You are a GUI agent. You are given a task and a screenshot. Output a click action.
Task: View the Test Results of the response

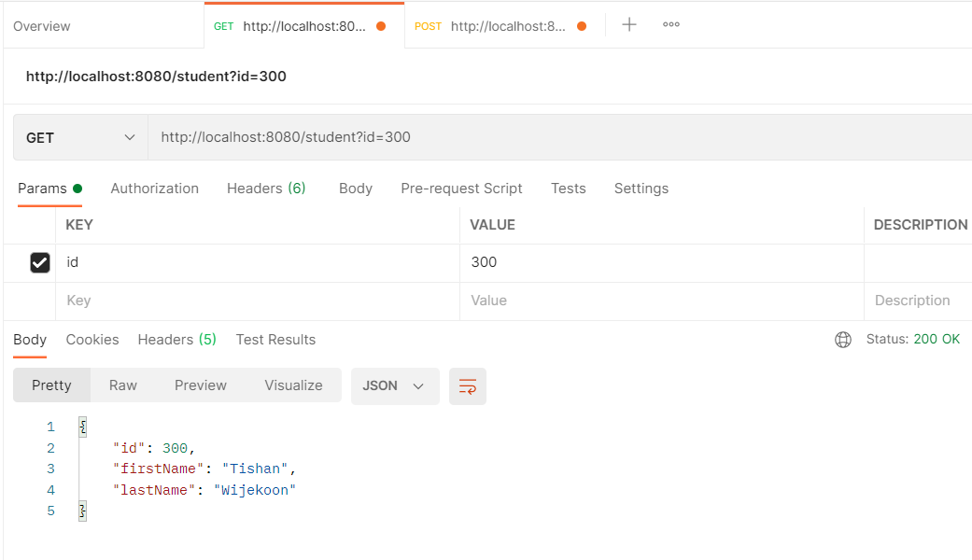[275, 340]
